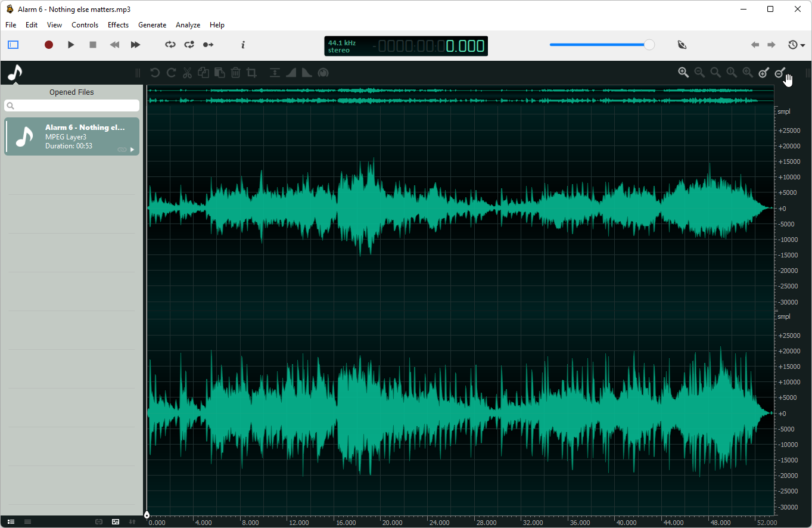The height and width of the screenshot is (528, 812).
Task: Click the Undo icon in edit toolbar
Action: 155,73
